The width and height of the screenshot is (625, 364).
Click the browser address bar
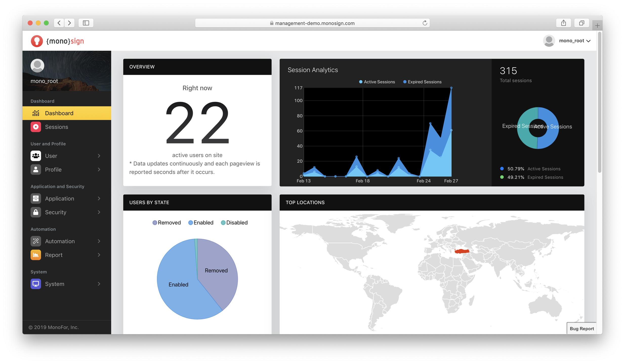click(x=312, y=23)
